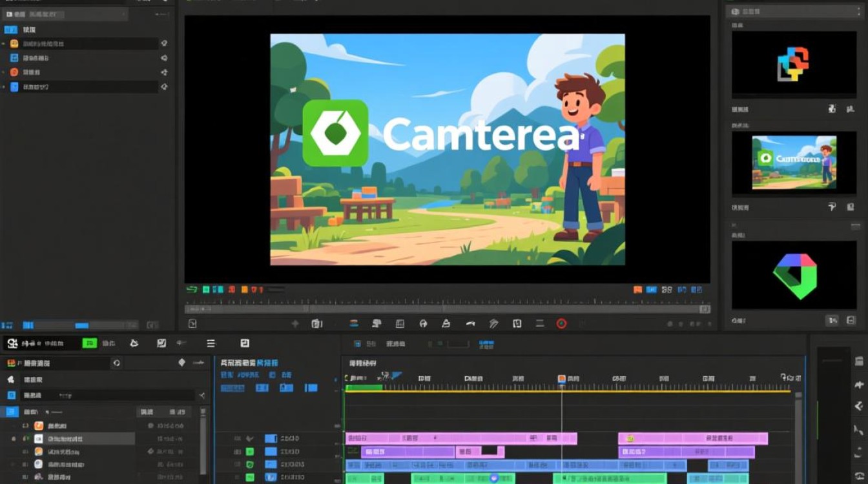This screenshot has height=484, width=868.
Task: Click the hamburger lines icon in timeline toolbar
Action: [211, 343]
